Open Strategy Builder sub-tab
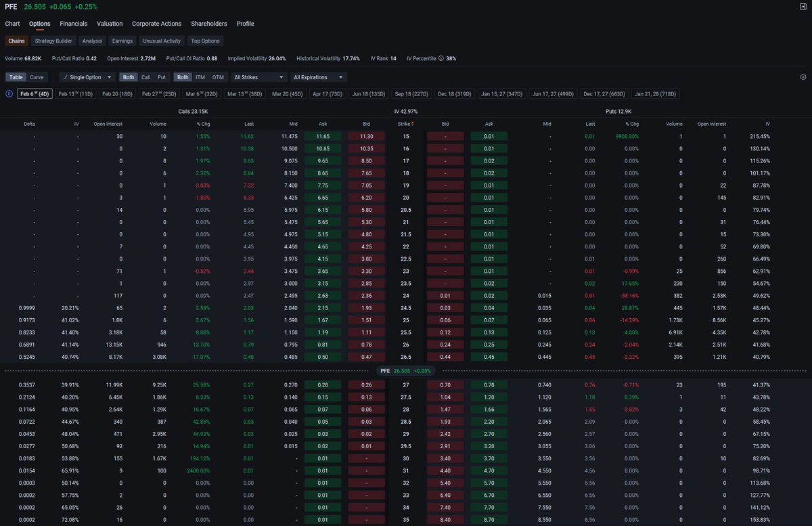812x526 pixels. [53, 41]
